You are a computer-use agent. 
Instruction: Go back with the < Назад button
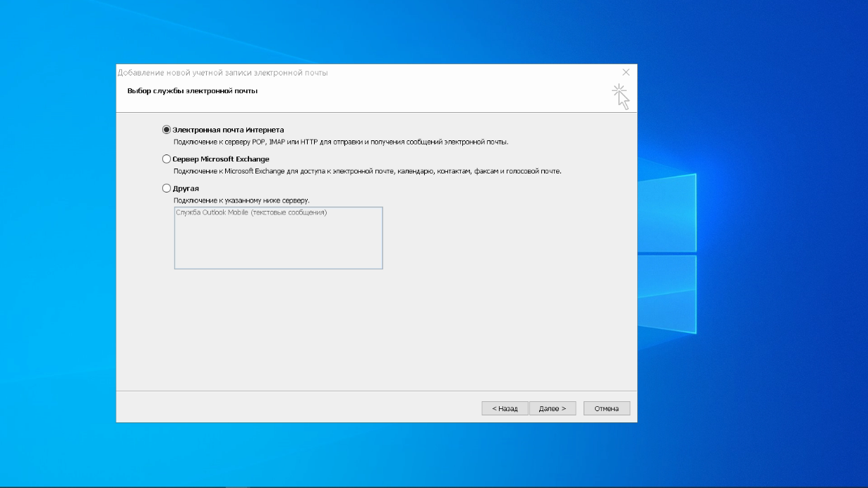click(505, 408)
